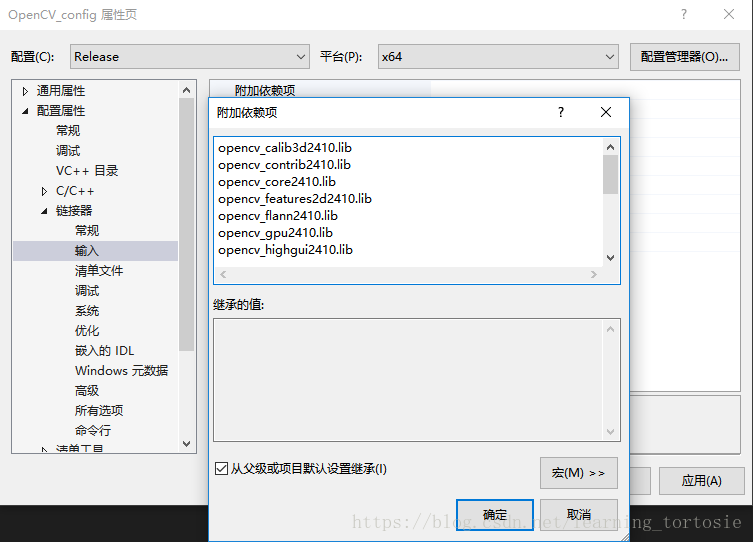753x542 pixels.
Task: Click the 取消 button
Action: click(x=579, y=515)
